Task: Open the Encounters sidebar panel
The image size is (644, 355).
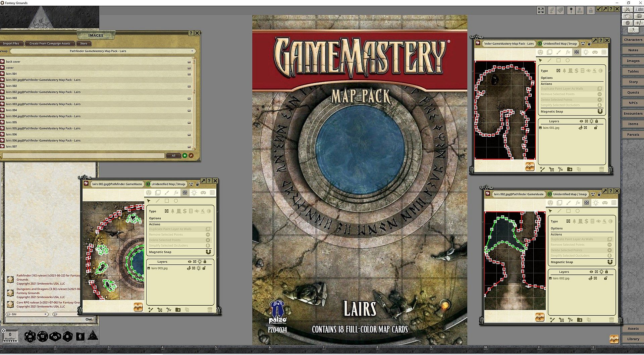Action: click(x=633, y=113)
